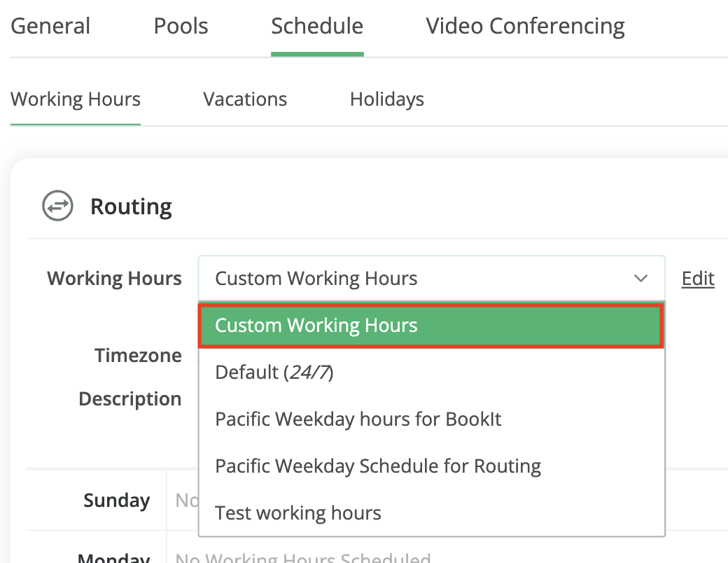Click the Routing arrows icon
728x563 pixels.
(57, 207)
